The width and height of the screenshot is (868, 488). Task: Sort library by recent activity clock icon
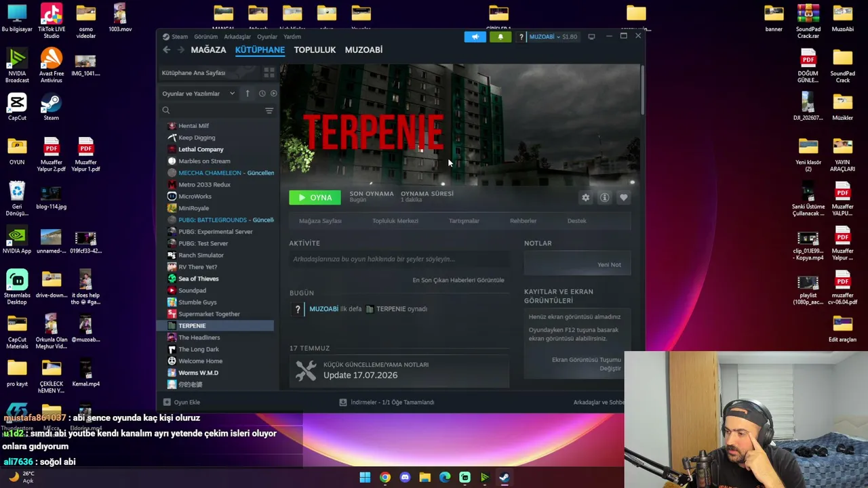pyautogui.click(x=262, y=94)
